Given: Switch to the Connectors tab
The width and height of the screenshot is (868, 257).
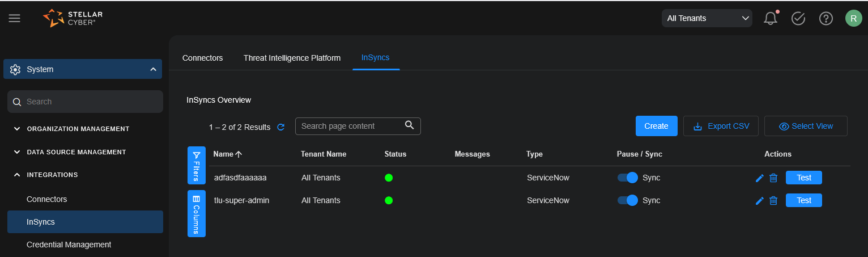Looking at the screenshot, I should pyautogui.click(x=202, y=58).
